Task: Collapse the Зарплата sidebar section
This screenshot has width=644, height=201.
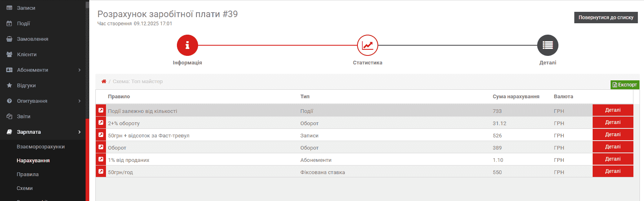Action: click(79, 132)
